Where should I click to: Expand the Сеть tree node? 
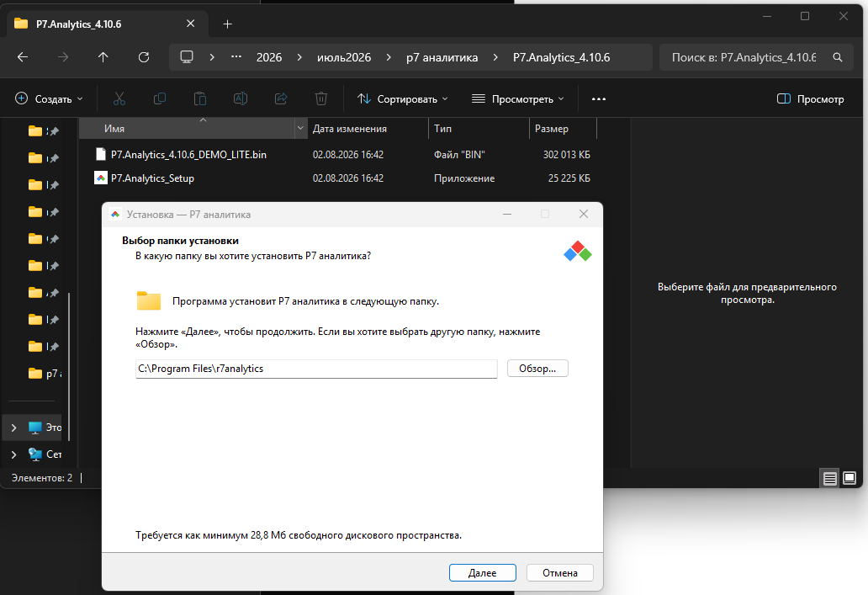(x=13, y=454)
